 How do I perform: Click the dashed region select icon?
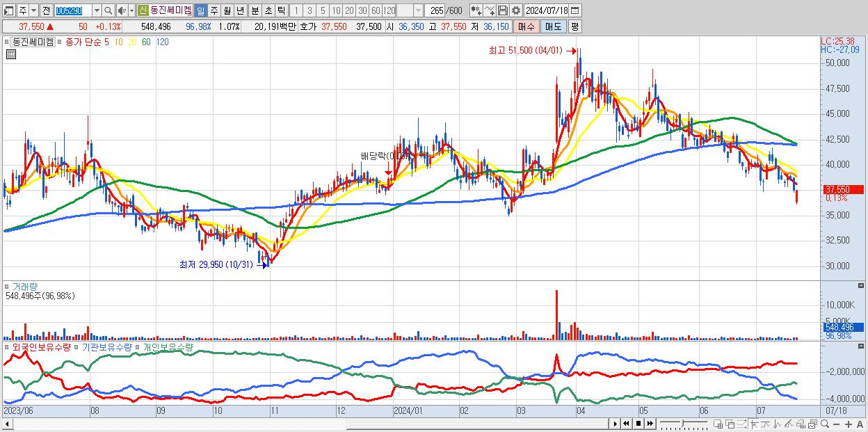pyautogui.click(x=741, y=424)
